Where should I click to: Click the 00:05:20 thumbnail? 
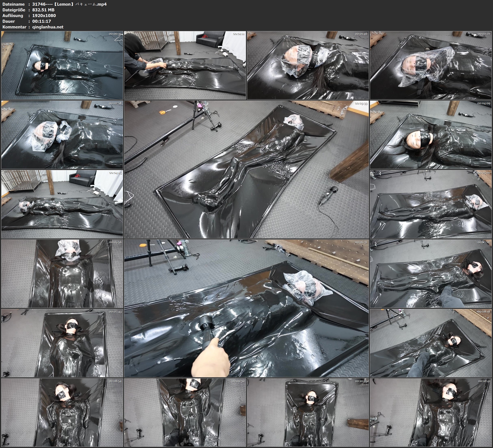[431, 204]
